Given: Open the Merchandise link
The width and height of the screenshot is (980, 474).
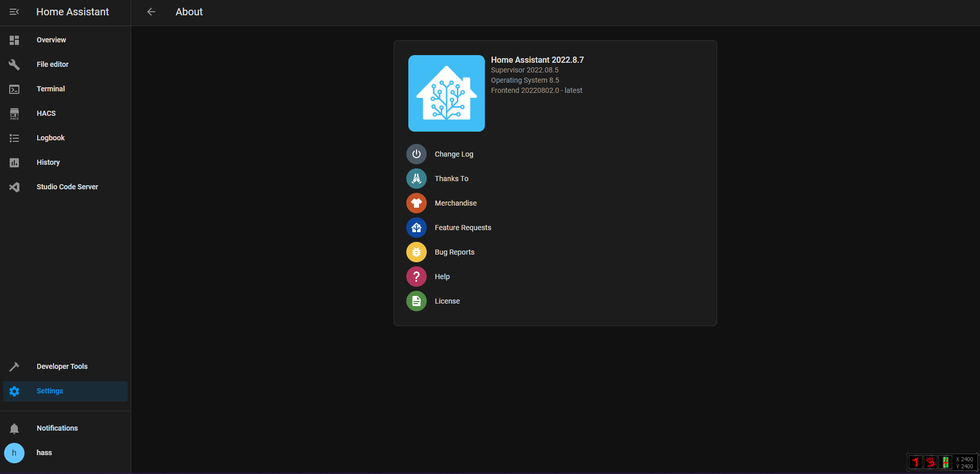Looking at the screenshot, I should [456, 203].
